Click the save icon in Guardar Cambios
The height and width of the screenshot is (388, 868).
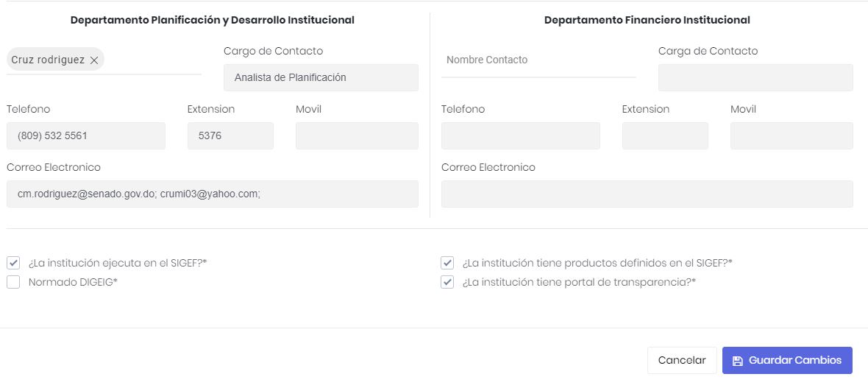coord(737,361)
